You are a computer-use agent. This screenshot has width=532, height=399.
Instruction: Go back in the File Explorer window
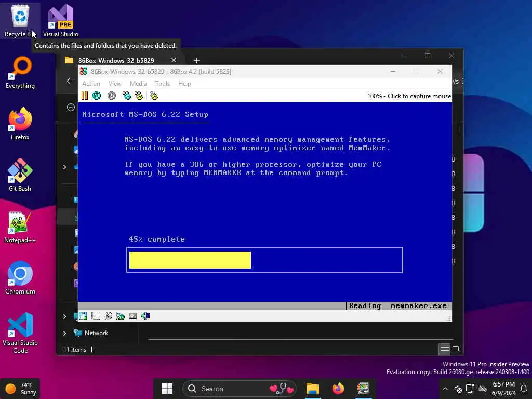70,81
